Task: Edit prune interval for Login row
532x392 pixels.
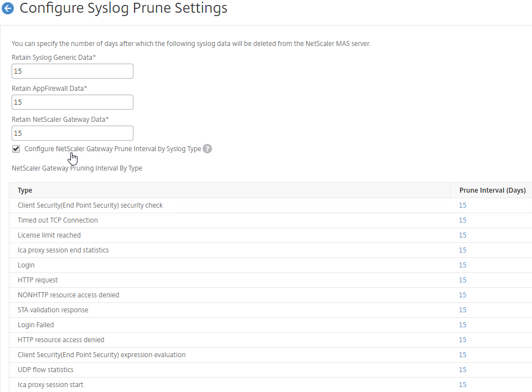Action: (x=462, y=265)
